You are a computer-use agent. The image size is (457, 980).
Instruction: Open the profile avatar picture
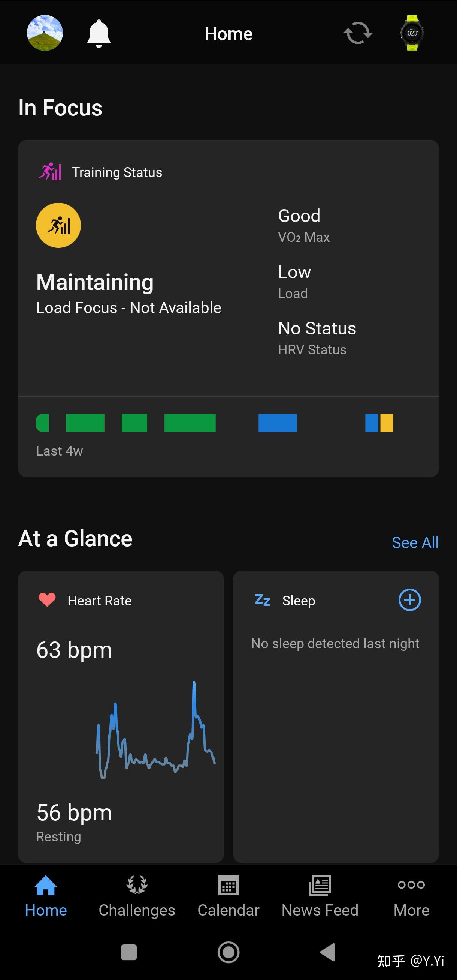[x=45, y=33]
